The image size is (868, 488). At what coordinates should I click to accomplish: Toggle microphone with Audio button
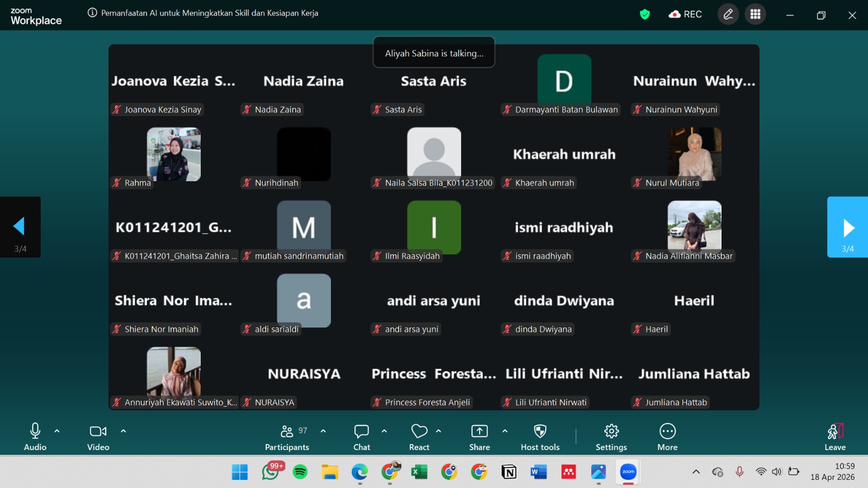tap(35, 437)
